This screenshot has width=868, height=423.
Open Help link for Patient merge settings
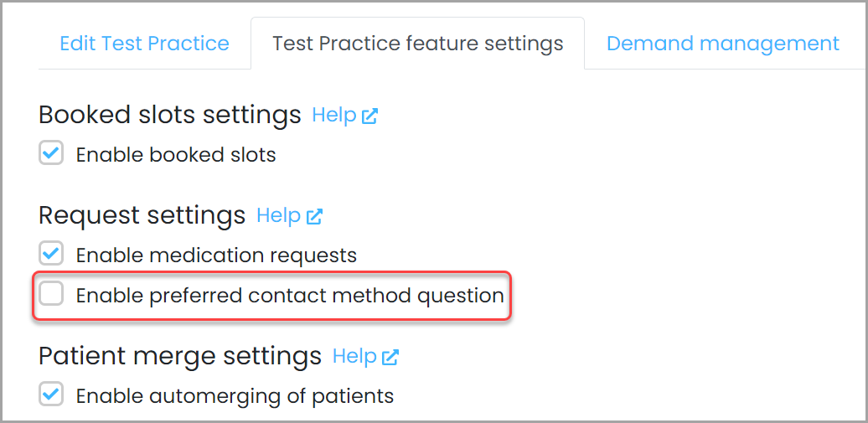click(x=355, y=357)
